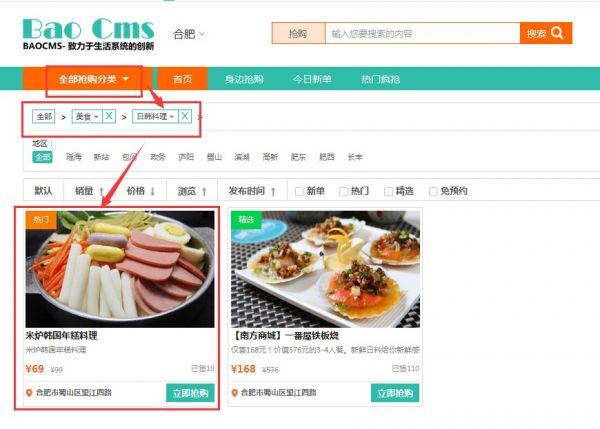Click 立即抢购 on the 韩国年糕料理 deal
The image size is (600, 429).
tap(190, 393)
